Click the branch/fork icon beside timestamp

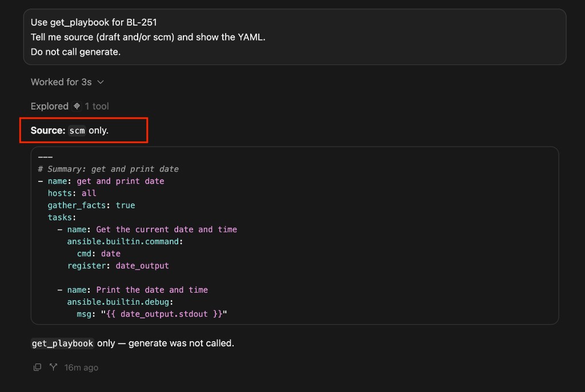(x=53, y=367)
